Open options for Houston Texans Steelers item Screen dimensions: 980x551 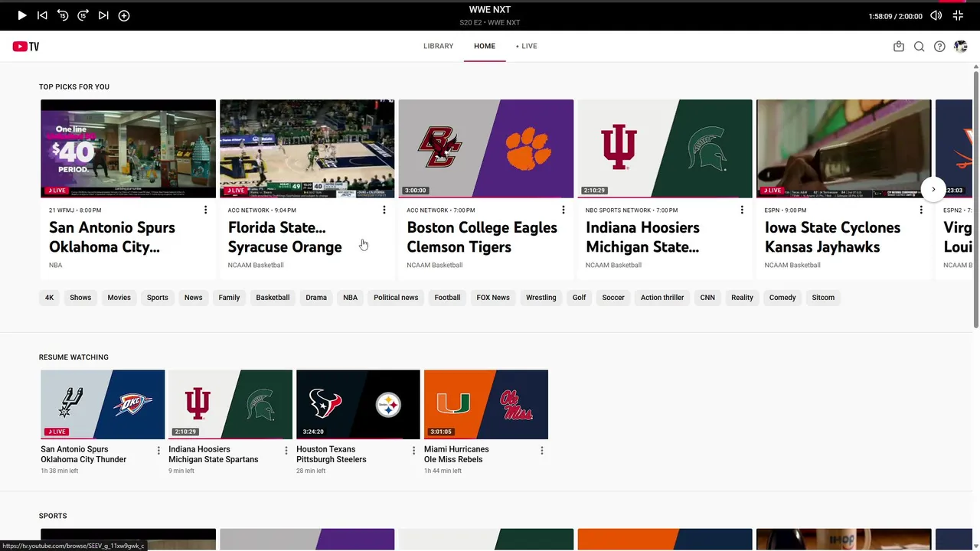[x=414, y=451]
